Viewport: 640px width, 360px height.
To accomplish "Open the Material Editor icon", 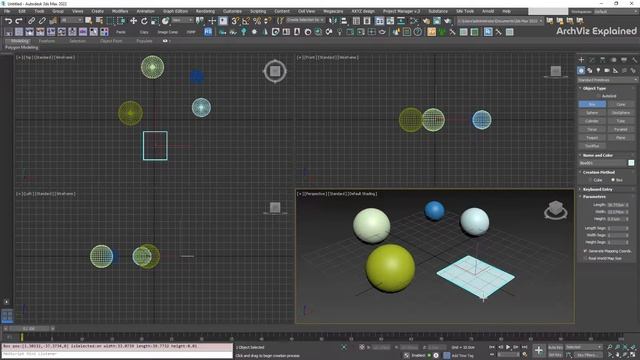I will click(x=415, y=21).
